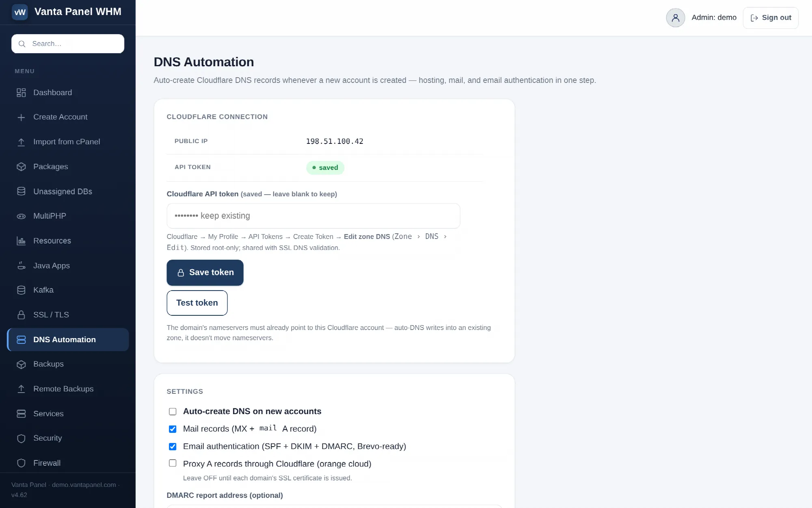Open the Dashboard menu item
This screenshot has height=508, width=812.
click(68, 93)
